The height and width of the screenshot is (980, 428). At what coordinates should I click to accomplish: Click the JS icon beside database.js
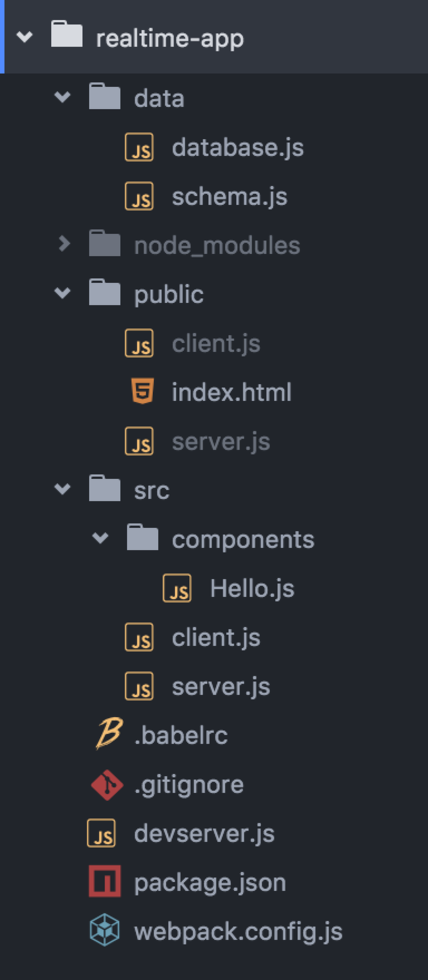[x=139, y=147]
